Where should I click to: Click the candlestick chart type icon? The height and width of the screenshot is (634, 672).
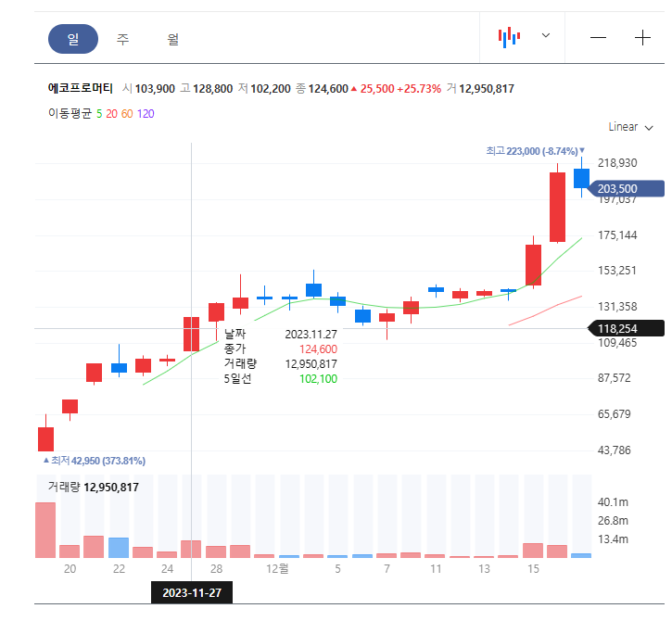(509, 37)
